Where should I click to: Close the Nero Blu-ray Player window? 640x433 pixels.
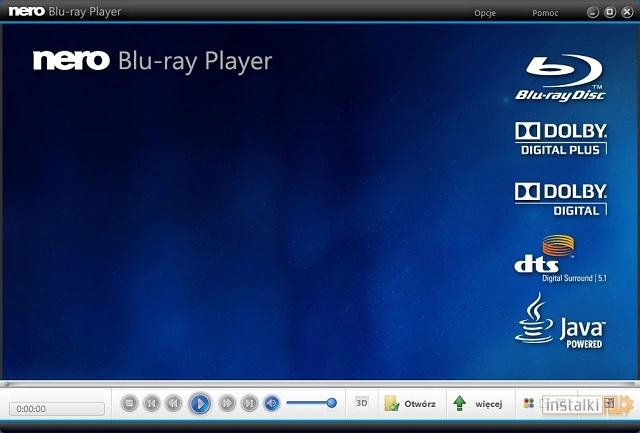pos(626,12)
